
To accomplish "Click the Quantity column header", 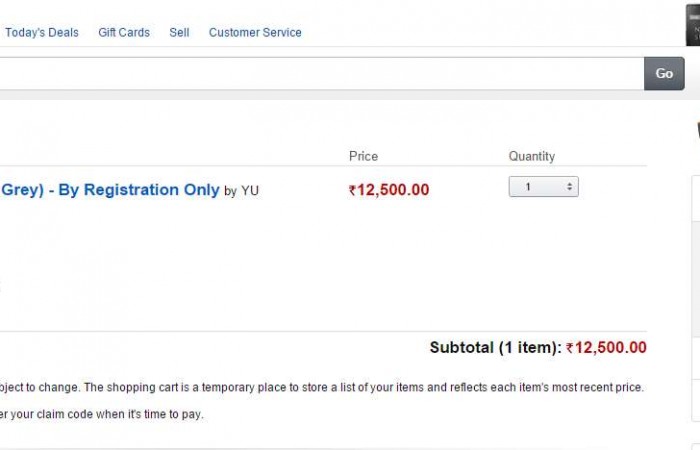I will [x=531, y=156].
